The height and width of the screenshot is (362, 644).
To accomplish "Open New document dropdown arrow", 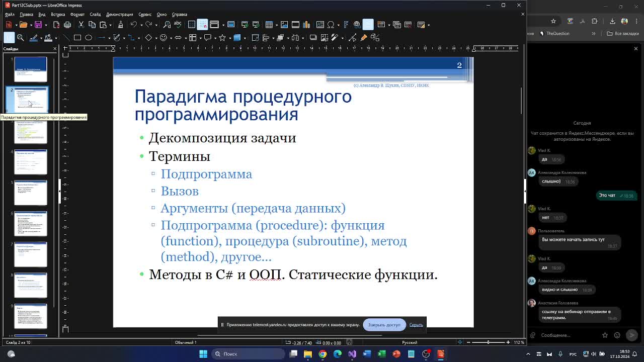I will click(x=17, y=25).
